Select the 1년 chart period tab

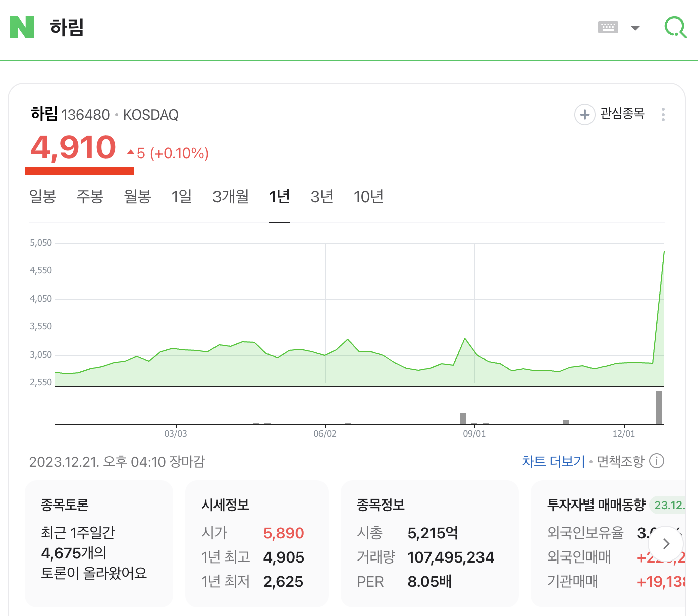click(280, 197)
